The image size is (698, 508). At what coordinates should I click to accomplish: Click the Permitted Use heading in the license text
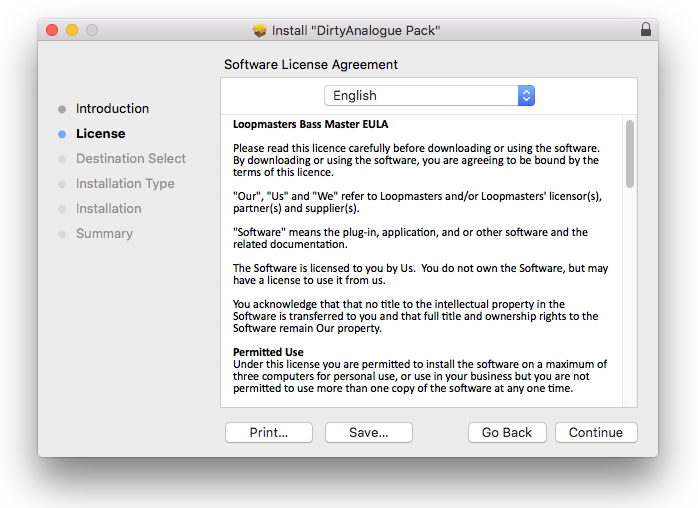click(x=268, y=352)
